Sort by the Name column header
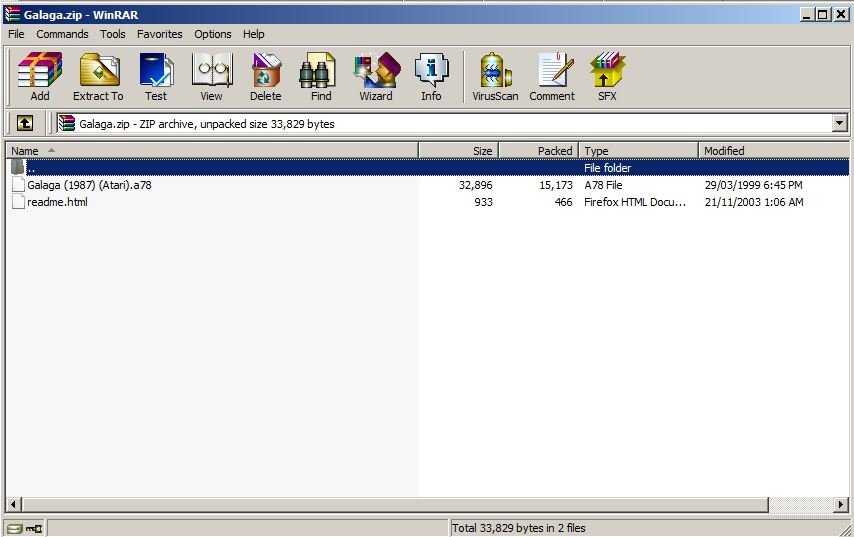 tap(212, 150)
